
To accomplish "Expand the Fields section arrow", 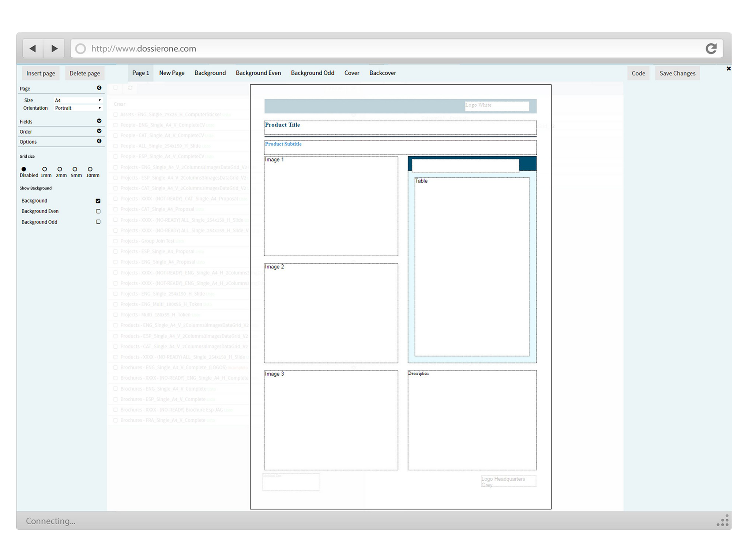I will [x=99, y=121].
